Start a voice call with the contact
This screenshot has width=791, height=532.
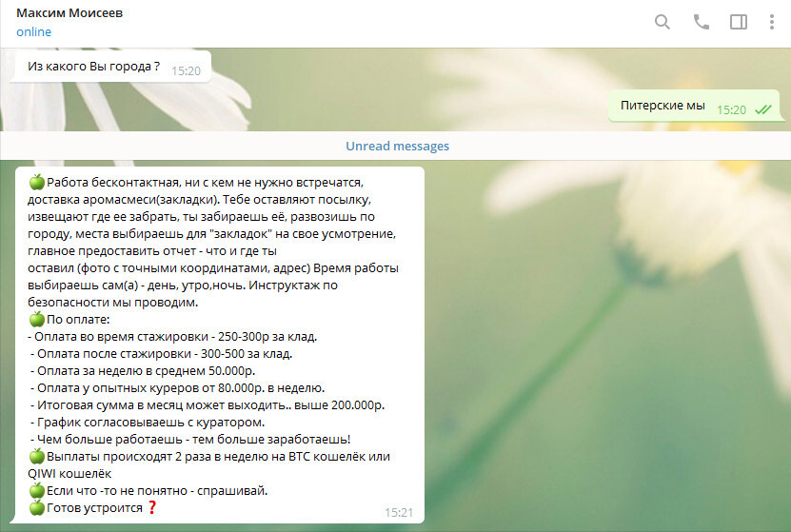tap(702, 22)
